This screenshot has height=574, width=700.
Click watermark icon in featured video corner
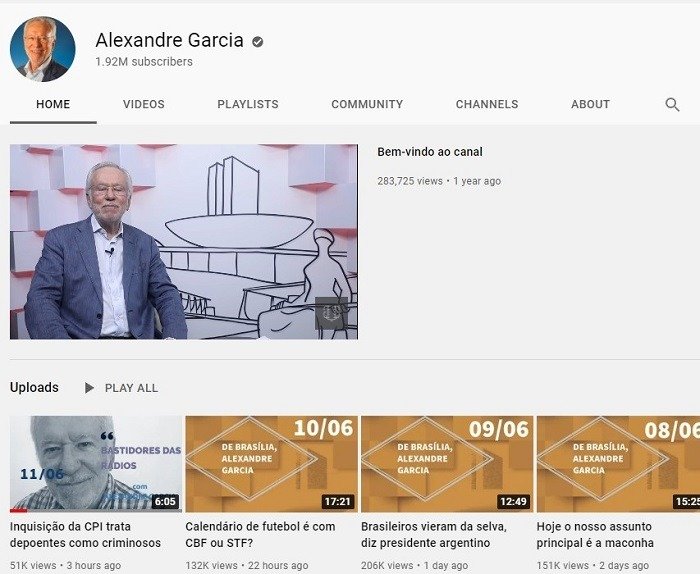pos(331,312)
